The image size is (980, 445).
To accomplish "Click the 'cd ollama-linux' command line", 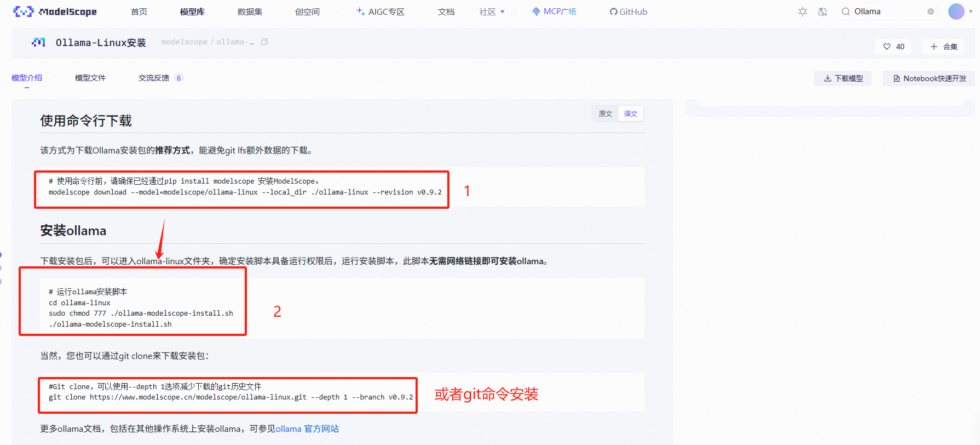I will (79, 303).
